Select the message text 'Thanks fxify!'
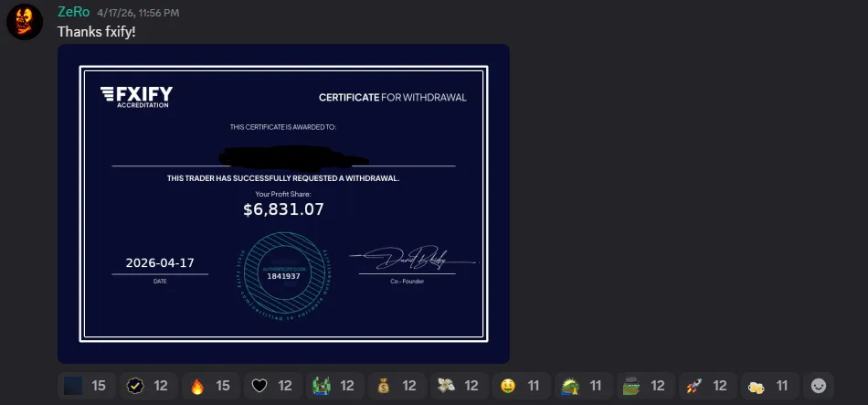868x405 pixels. [96, 32]
